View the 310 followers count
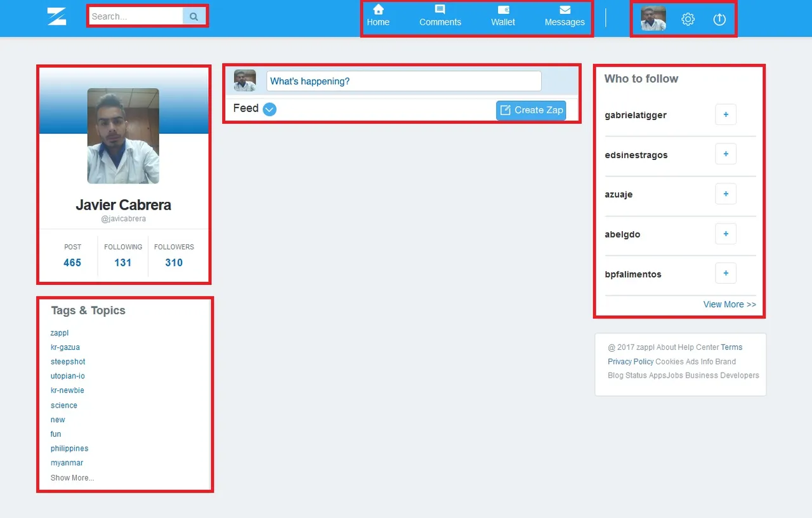812x518 pixels. pyautogui.click(x=174, y=263)
